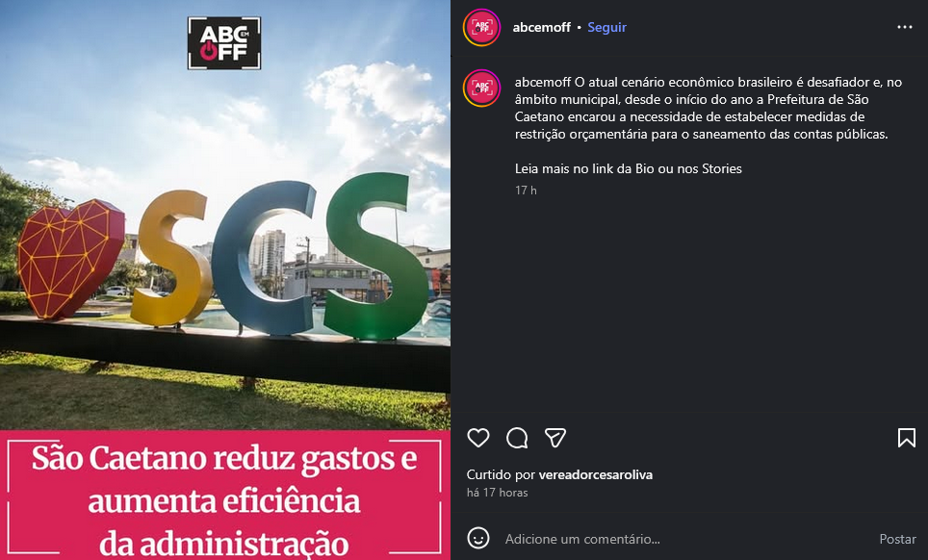
Task: Open the abcemoff username in caption
Action: (543, 82)
